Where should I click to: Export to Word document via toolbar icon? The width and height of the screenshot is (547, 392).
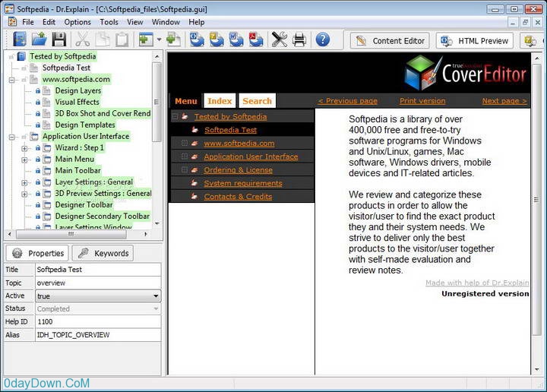236,40
